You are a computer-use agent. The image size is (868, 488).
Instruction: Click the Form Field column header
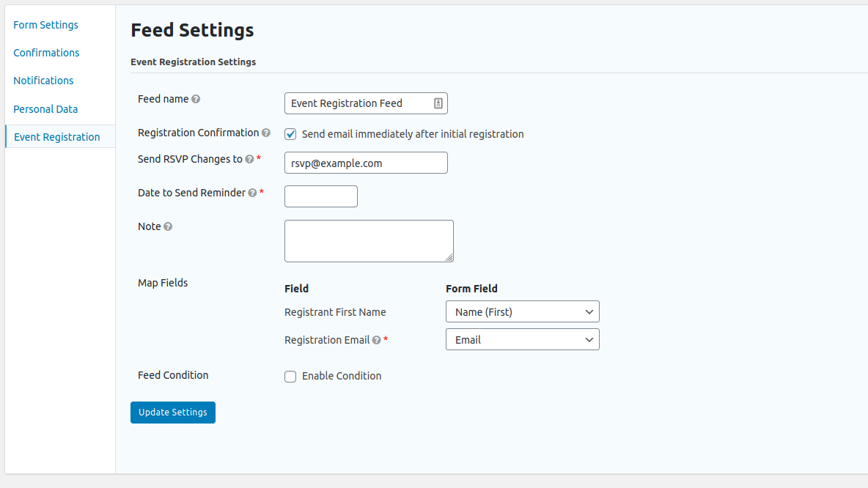pyautogui.click(x=471, y=289)
